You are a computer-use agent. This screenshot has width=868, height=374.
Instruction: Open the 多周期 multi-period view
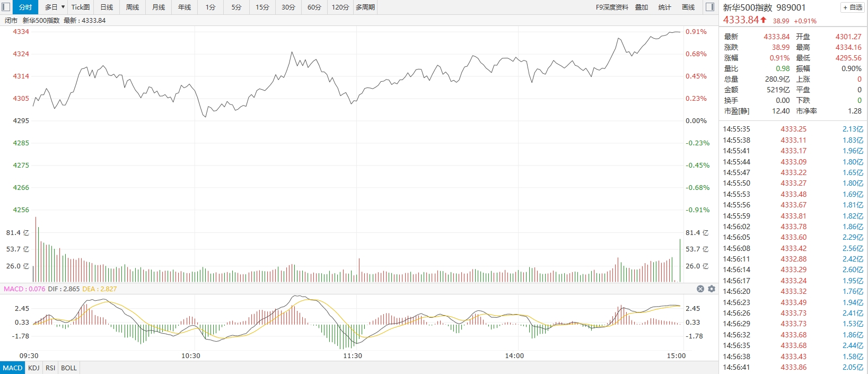(x=365, y=7)
